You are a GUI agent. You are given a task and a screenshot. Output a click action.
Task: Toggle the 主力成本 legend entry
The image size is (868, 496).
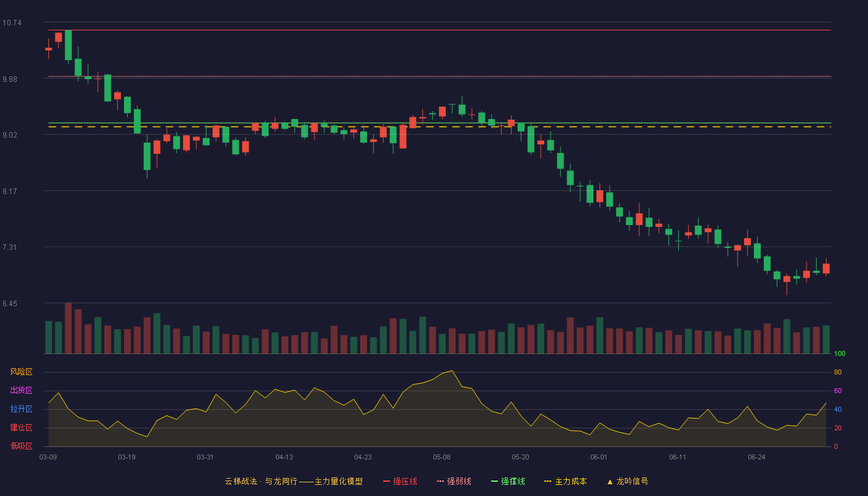[565, 481]
